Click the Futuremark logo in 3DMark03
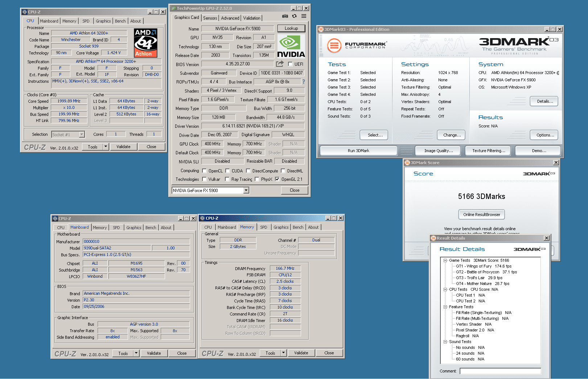 (357, 45)
